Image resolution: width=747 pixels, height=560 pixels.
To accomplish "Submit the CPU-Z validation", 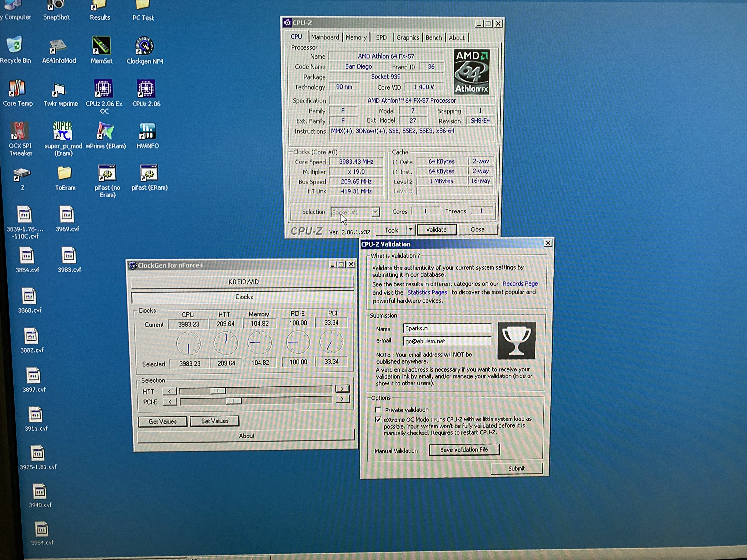I will point(516,468).
